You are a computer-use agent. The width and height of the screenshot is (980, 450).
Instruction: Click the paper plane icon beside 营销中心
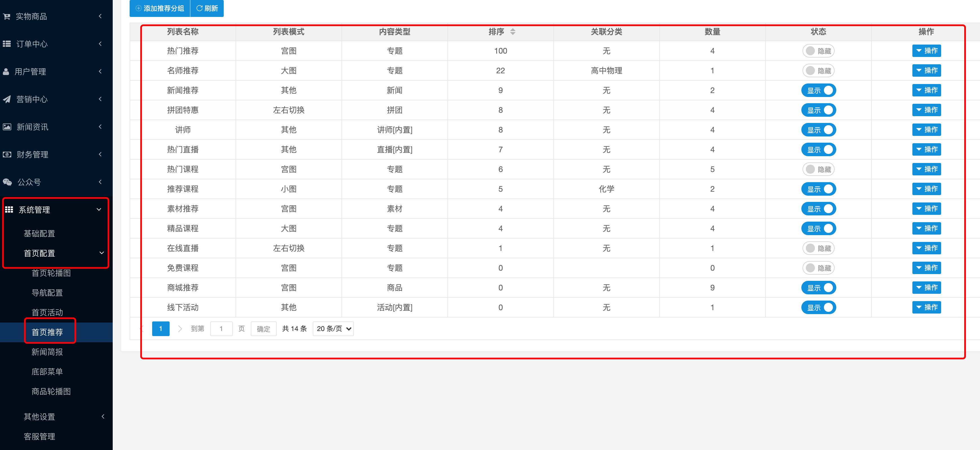tap(6, 99)
